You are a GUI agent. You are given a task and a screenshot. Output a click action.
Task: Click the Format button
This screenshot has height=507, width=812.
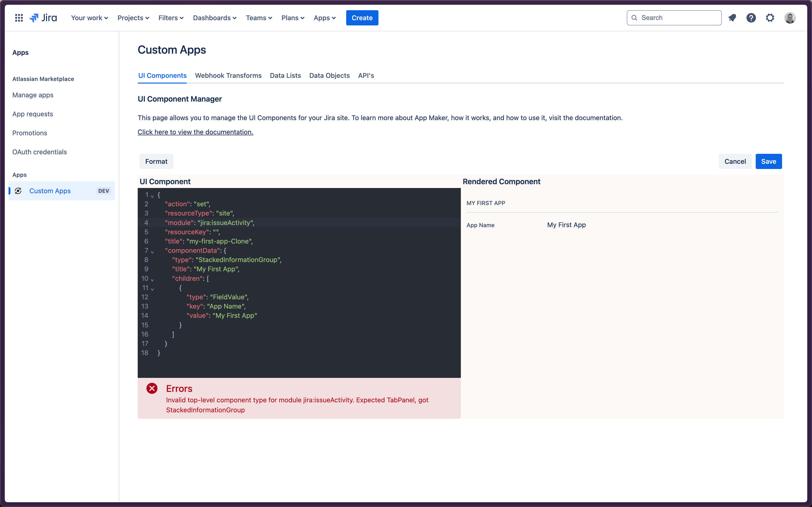point(156,161)
